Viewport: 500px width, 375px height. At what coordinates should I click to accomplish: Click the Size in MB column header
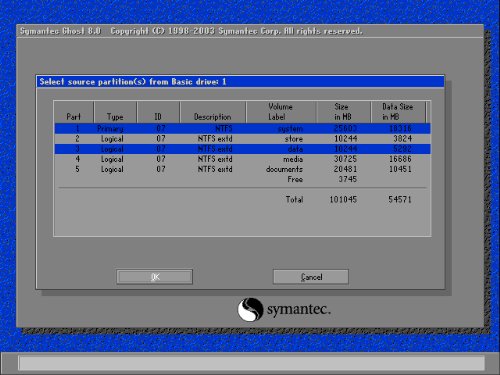click(343, 112)
